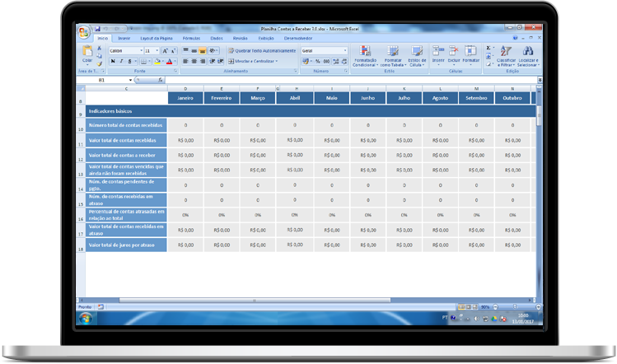Image resolution: width=617 pixels, height=364 pixels.
Task: Open Formatação Condicional icon
Action: tap(365, 51)
